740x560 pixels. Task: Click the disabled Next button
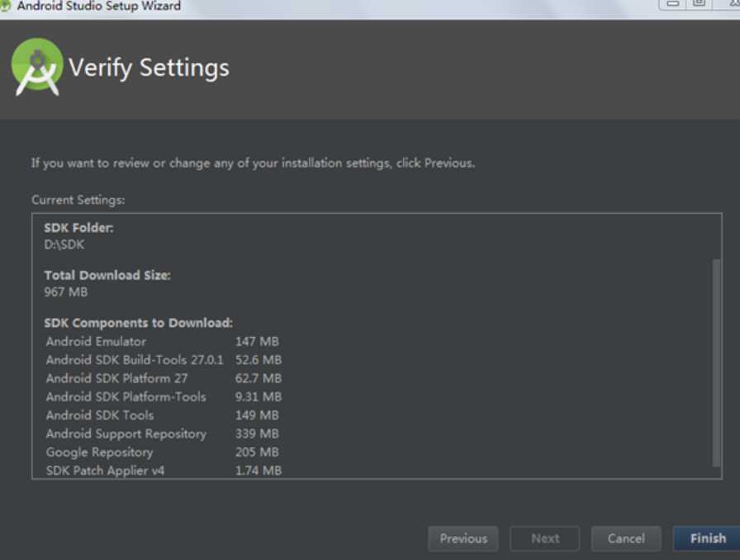coord(544,539)
